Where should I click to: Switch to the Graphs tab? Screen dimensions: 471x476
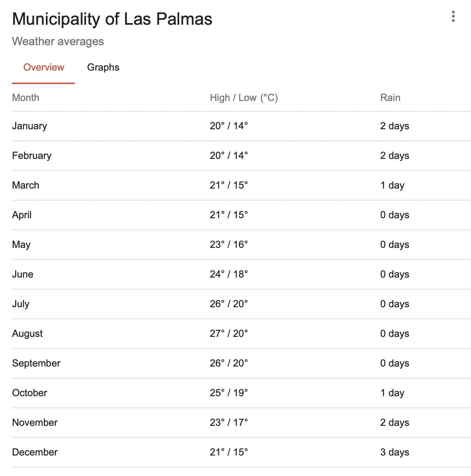tap(103, 67)
